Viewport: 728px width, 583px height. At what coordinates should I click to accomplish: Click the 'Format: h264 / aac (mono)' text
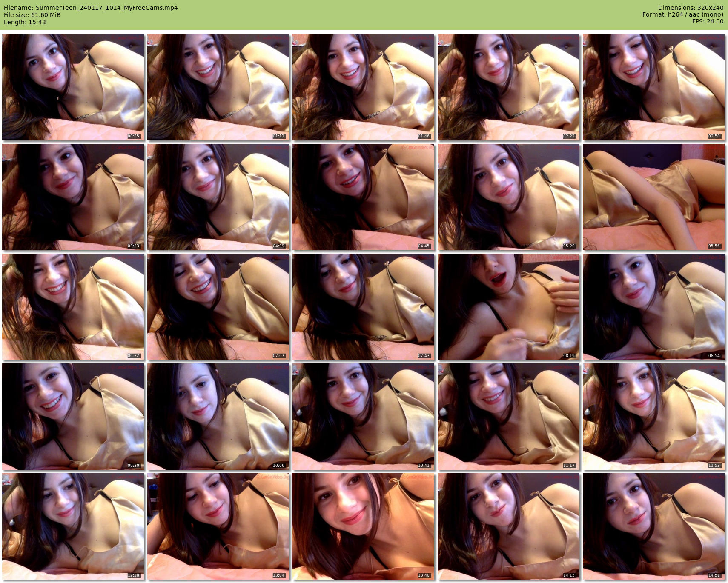click(x=683, y=14)
